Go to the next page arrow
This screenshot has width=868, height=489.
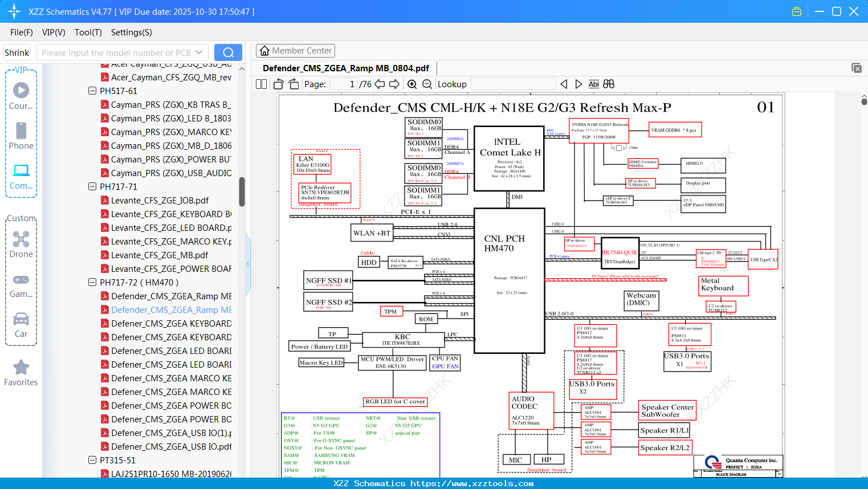394,84
